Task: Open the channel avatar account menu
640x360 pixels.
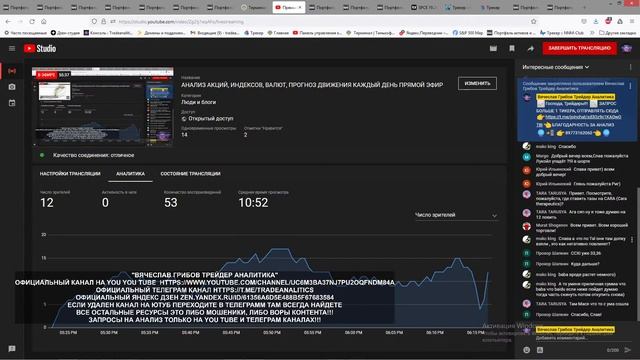Action: [x=627, y=49]
